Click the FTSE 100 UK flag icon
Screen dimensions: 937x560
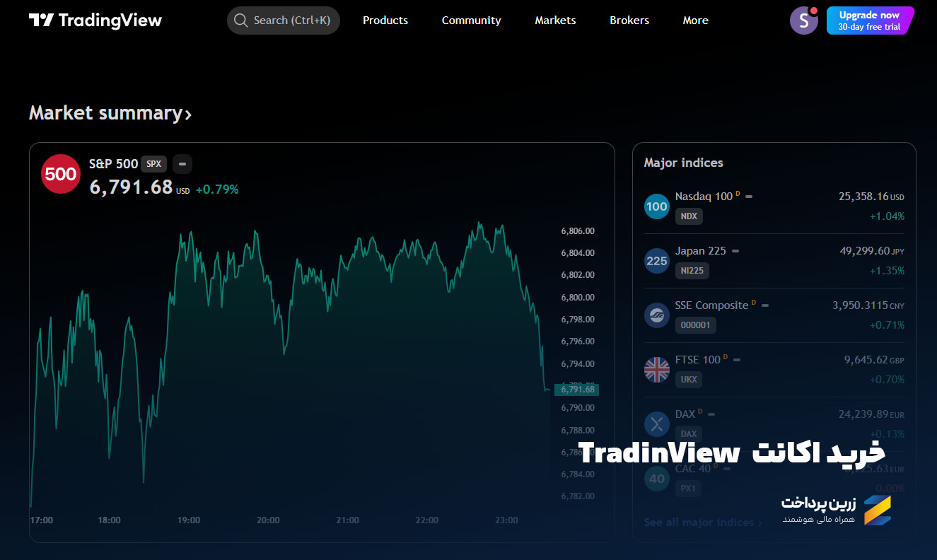pyautogui.click(x=656, y=369)
